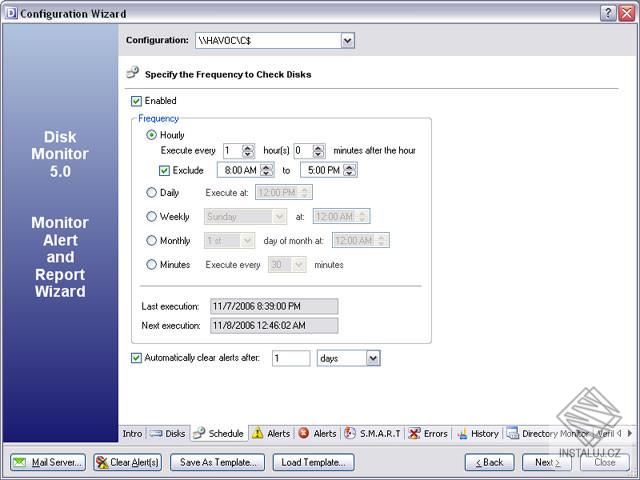
Task: Click the Clear Alert(s) button
Action: tap(127, 462)
